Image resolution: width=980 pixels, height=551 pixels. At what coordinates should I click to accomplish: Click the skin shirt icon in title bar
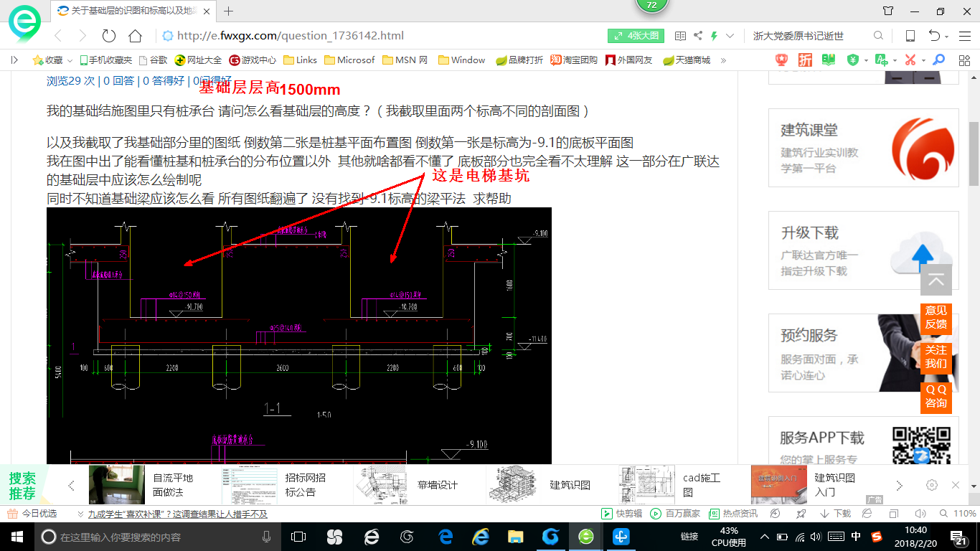(888, 11)
